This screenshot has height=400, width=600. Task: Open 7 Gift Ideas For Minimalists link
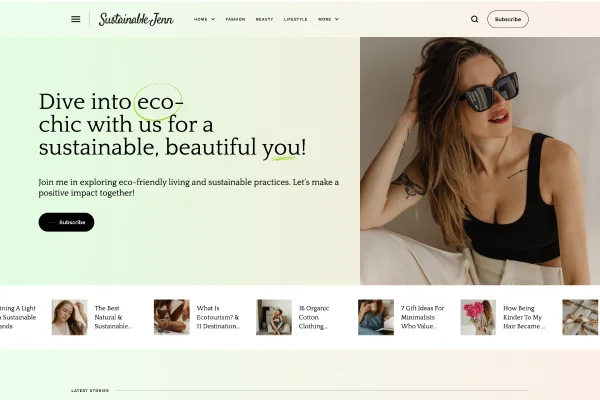[422, 317]
